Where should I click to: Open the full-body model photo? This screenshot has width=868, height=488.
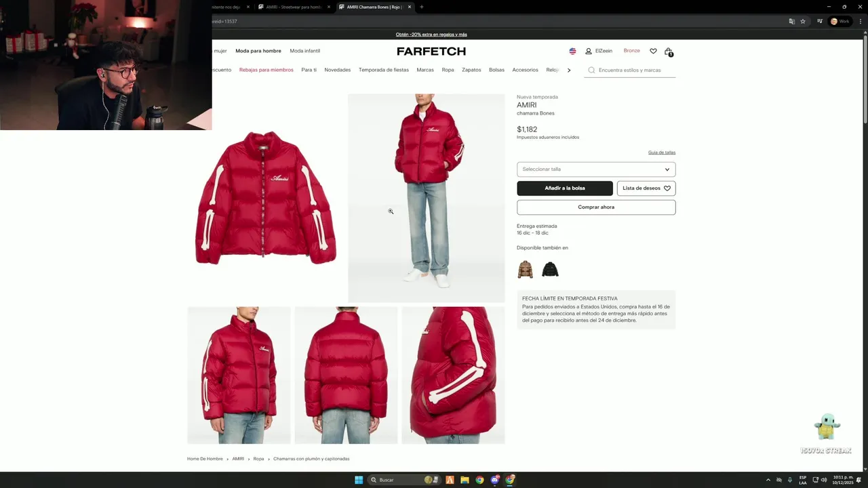[x=427, y=198]
